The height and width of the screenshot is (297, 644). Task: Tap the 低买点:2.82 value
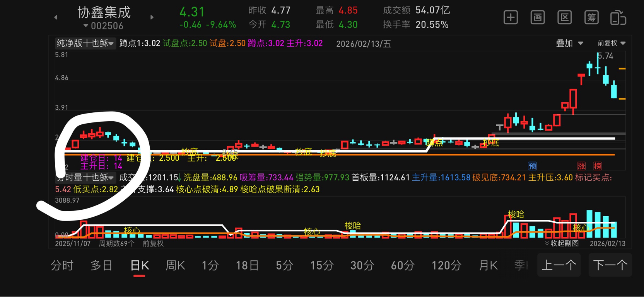pos(96,189)
